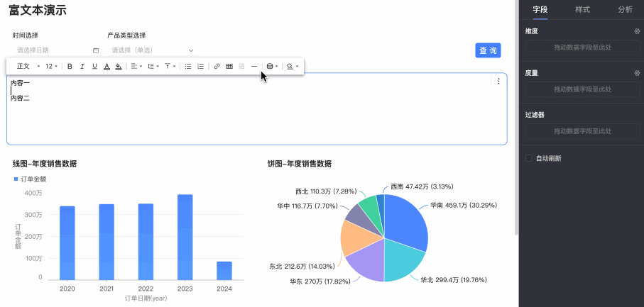The width and height of the screenshot is (644, 307).
Task: Open the font color picker
Action: pos(107,66)
